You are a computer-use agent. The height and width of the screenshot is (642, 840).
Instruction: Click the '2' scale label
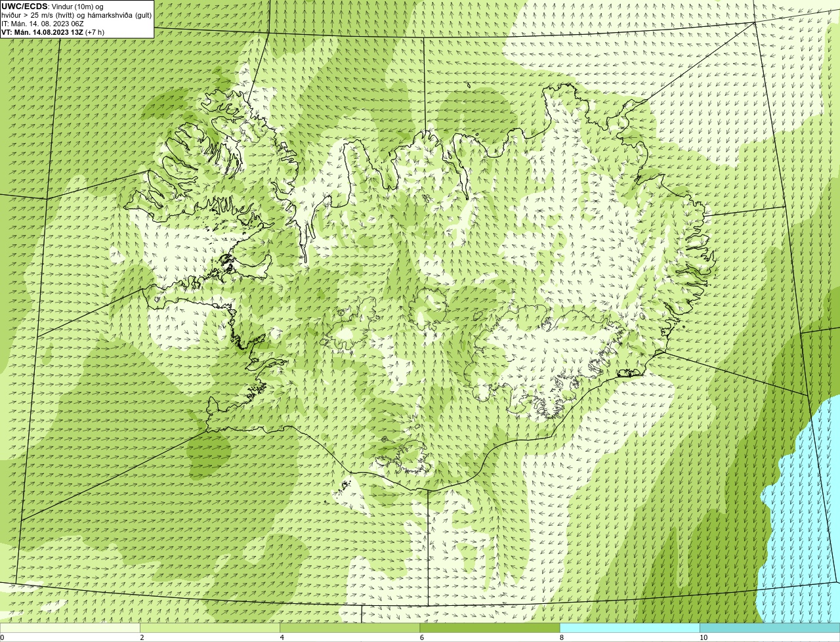click(142, 637)
